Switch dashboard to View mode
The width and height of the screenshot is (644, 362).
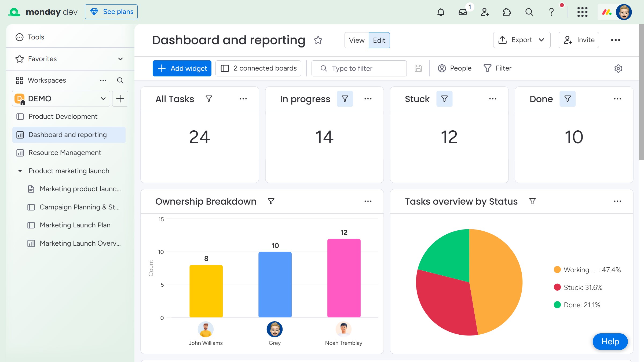click(x=357, y=40)
